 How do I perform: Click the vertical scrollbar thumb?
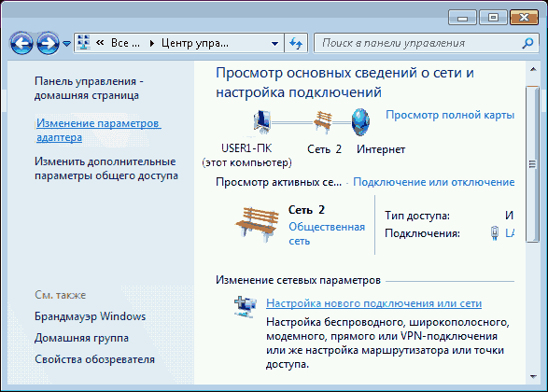point(533,164)
